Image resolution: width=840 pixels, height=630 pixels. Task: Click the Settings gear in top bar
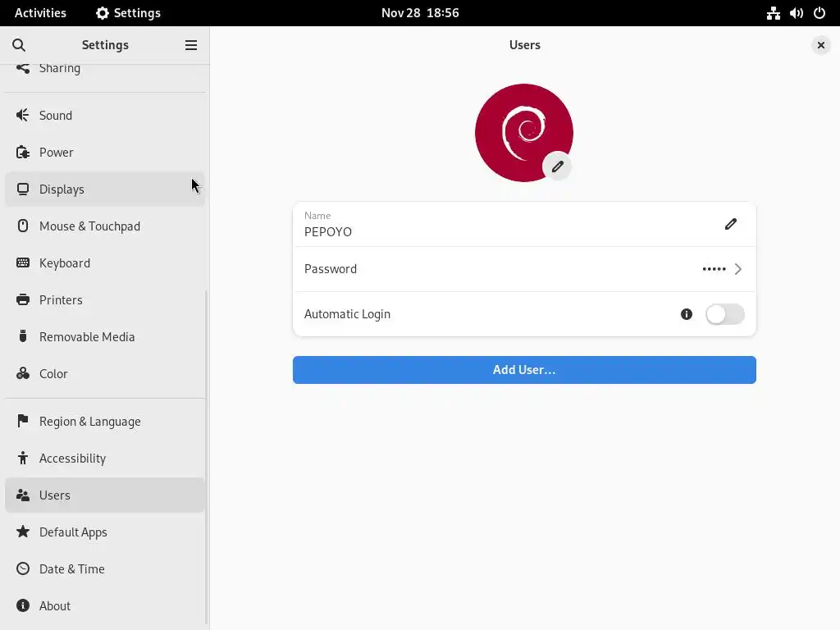(103, 13)
